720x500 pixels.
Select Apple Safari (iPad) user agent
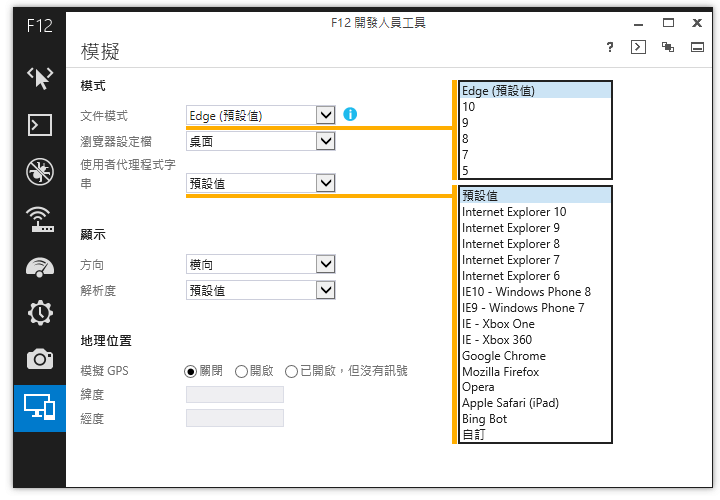[535, 403]
